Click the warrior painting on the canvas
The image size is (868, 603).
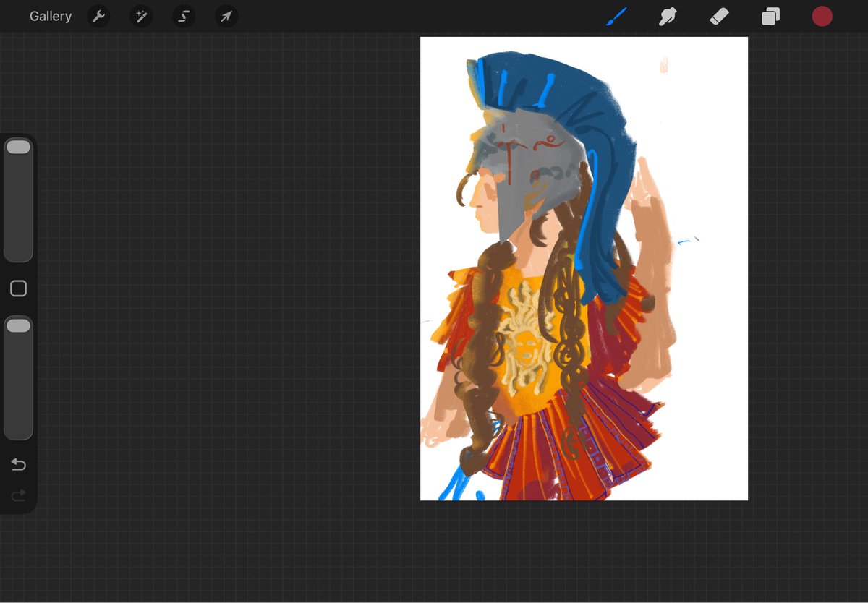pos(584,268)
